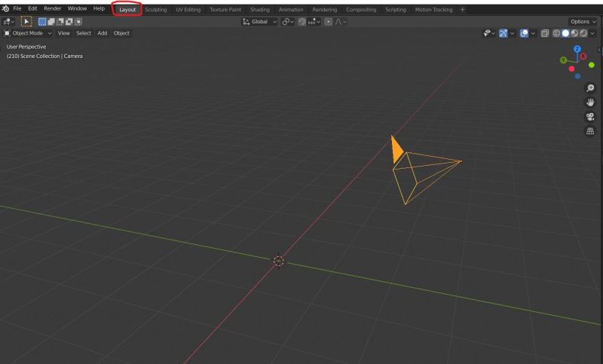Add a workspace with the plus icon
The height and width of the screenshot is (364, 603).
[462, 9]
